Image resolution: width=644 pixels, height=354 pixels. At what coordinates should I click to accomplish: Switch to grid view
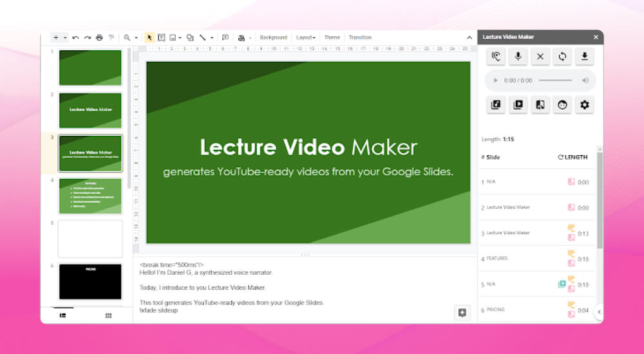108,315
